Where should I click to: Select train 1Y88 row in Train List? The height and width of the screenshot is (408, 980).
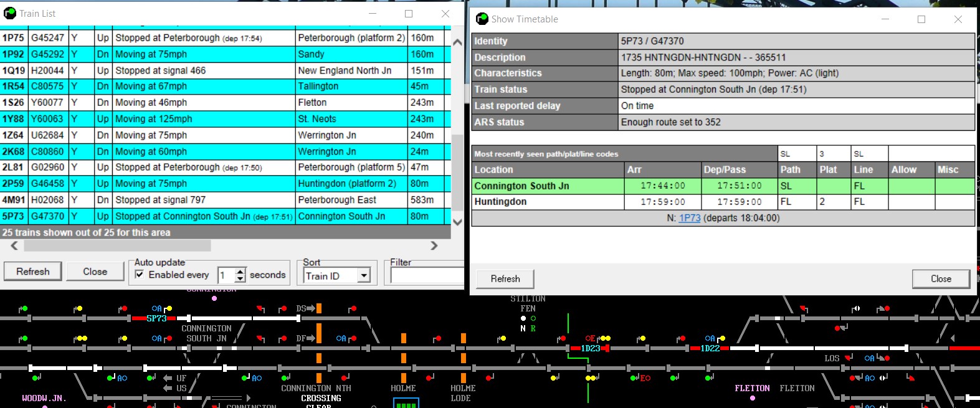225,119
